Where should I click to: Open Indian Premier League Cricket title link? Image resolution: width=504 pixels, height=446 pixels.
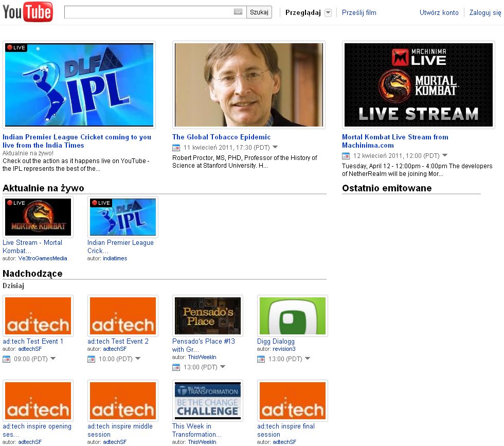tap(77, 141)
